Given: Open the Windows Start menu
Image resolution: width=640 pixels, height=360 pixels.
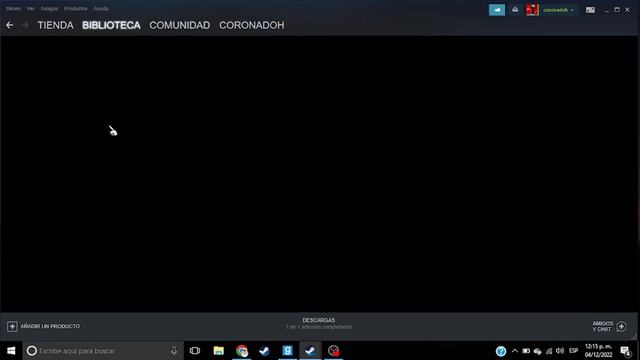Looking at the screenshot, I should coord(11,351).
